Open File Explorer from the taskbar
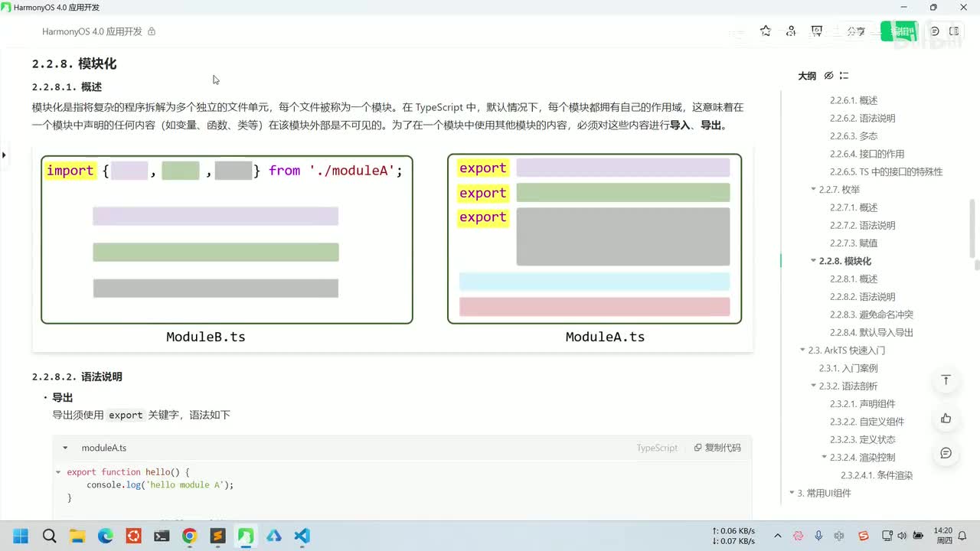The image size is (980, 551). tap(77, 536)
